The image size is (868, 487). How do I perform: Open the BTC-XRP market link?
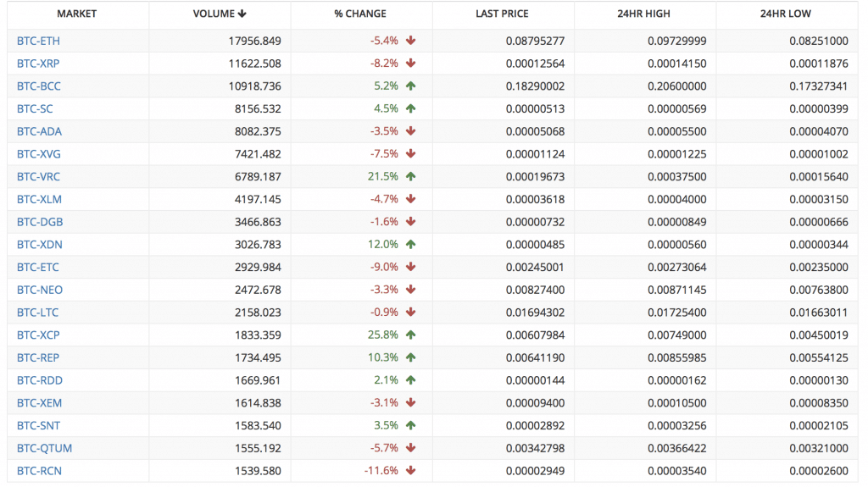click(38, 64)
